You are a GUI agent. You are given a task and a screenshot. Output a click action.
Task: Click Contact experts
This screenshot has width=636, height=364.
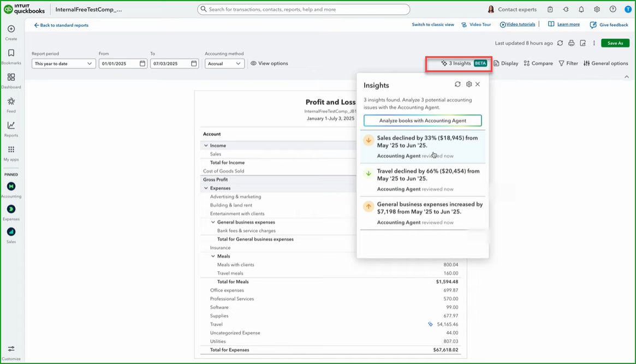point(512,9)
